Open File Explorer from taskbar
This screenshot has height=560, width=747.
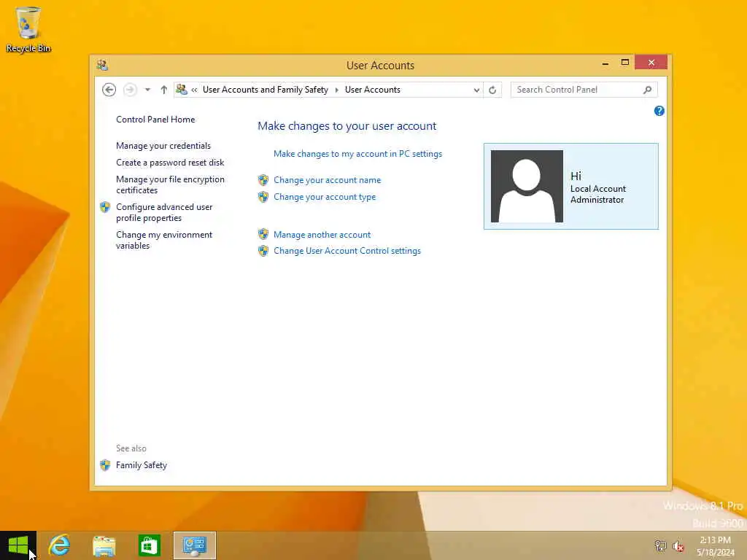104,545
